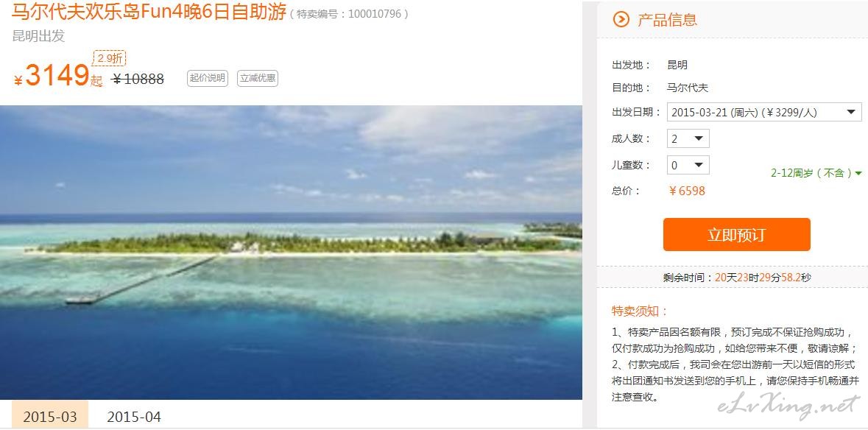This screenshot has height=430, width=868.
Task: Click the eLvXing.net watermark logo
Action: click(x=788, y=406)
